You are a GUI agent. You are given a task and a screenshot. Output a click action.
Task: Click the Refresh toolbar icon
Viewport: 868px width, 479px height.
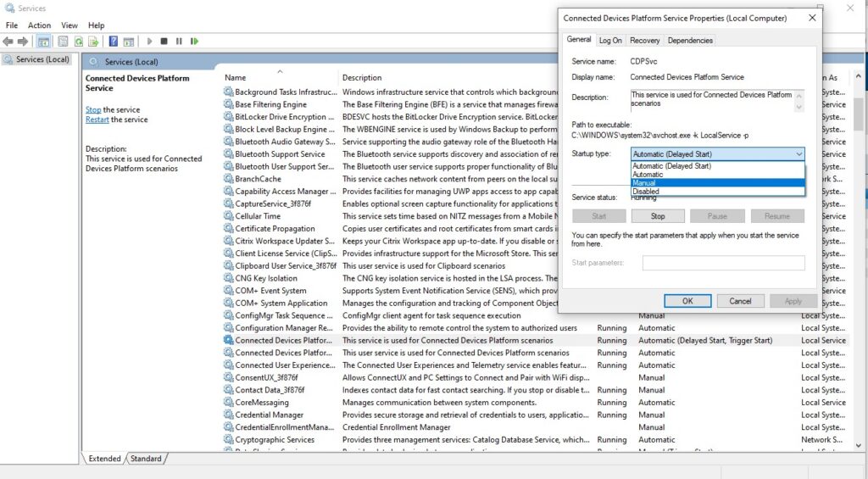click(x=79, y=41)
